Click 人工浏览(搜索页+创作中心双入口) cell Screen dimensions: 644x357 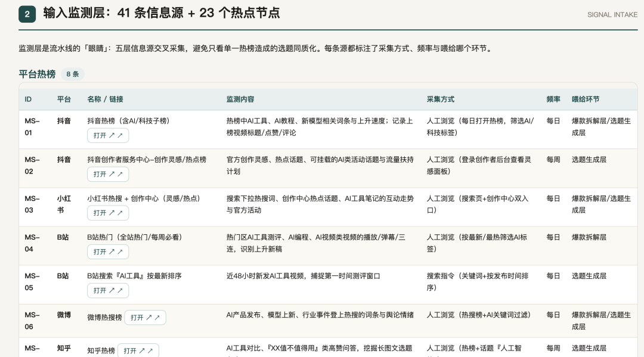click(x=477, y=204)
